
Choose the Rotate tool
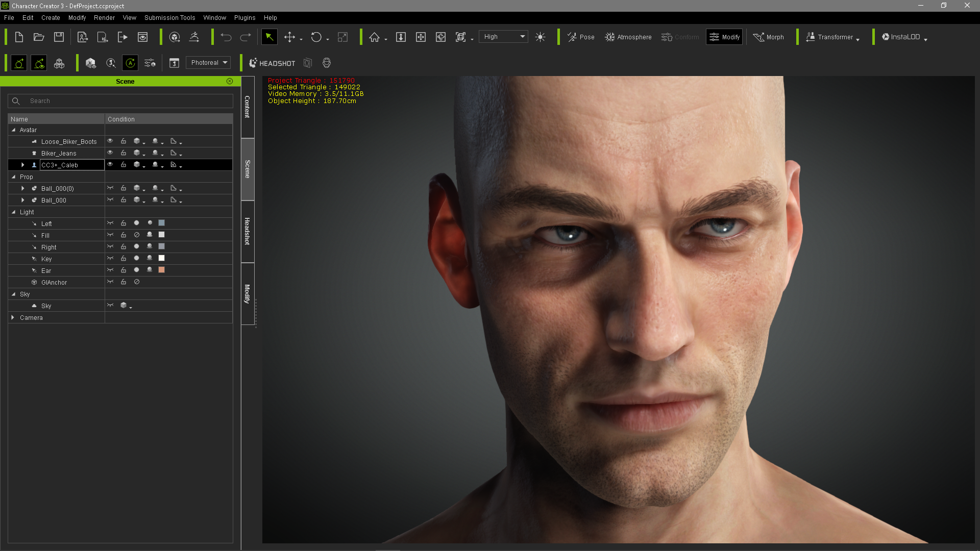[x=316, y=37]
